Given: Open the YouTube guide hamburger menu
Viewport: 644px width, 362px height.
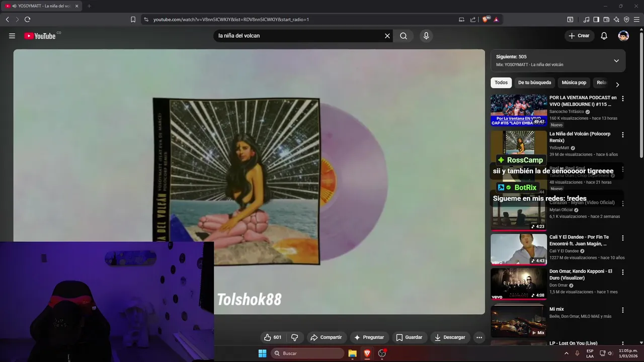Looking at the screenshot, I should 12,36.
